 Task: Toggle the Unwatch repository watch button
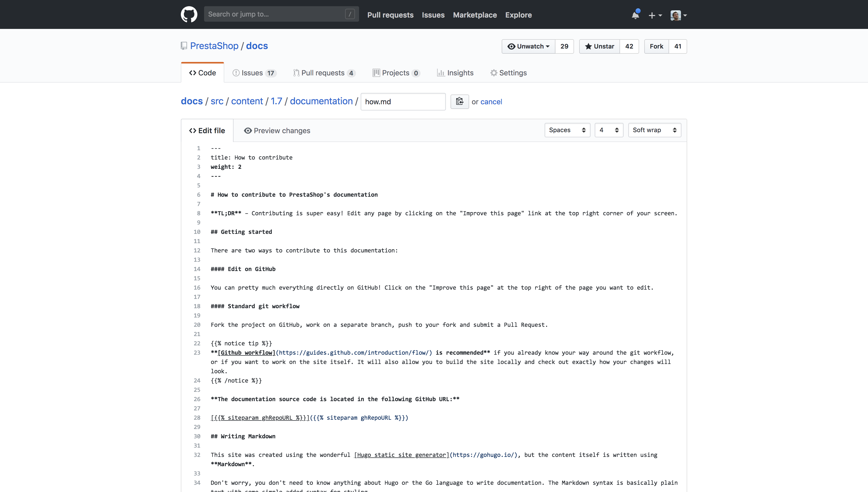[x=528, y=46]
